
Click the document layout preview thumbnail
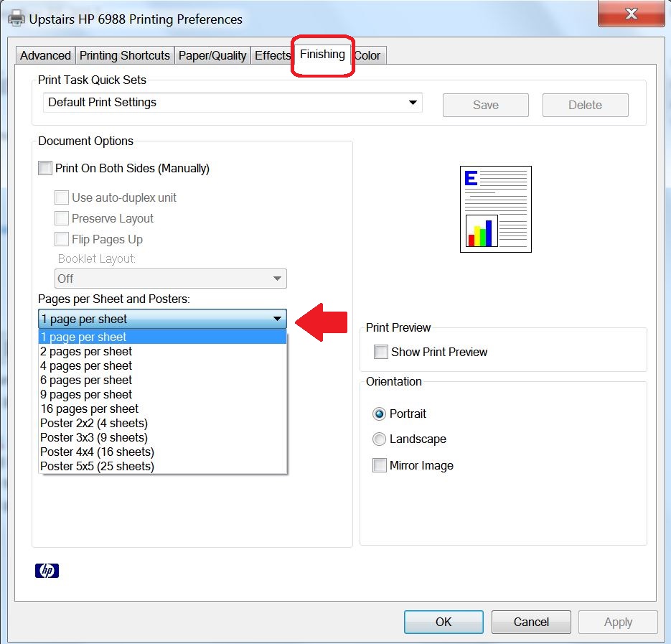496,210
